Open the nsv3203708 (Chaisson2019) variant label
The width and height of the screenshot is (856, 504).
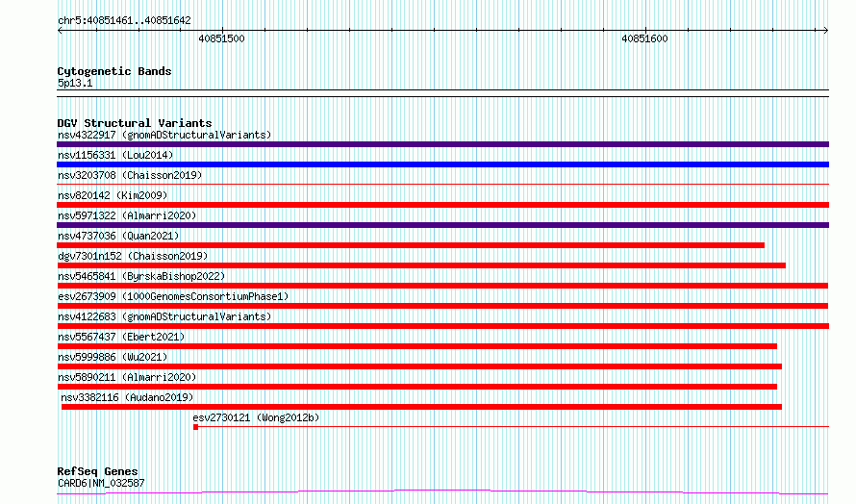(130, 175)
